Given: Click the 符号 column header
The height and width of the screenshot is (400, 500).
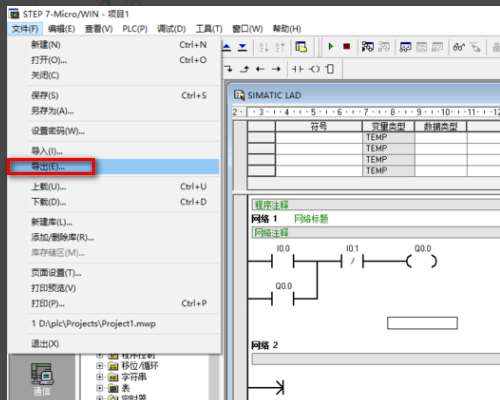Looking at the screenshot, I should [319, 126].
